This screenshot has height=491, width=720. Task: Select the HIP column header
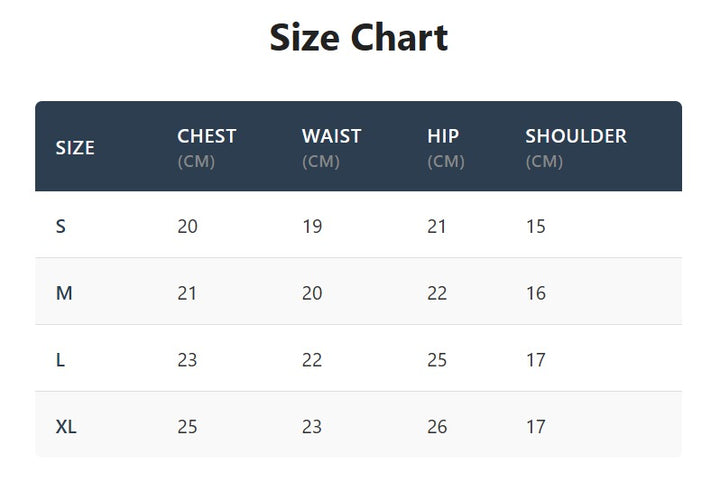coord(443,136)
